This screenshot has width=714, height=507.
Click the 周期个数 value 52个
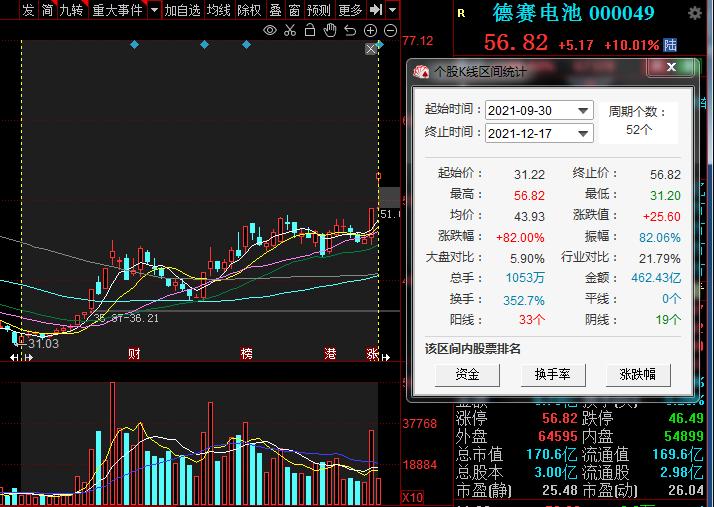(x=639, y=130)
